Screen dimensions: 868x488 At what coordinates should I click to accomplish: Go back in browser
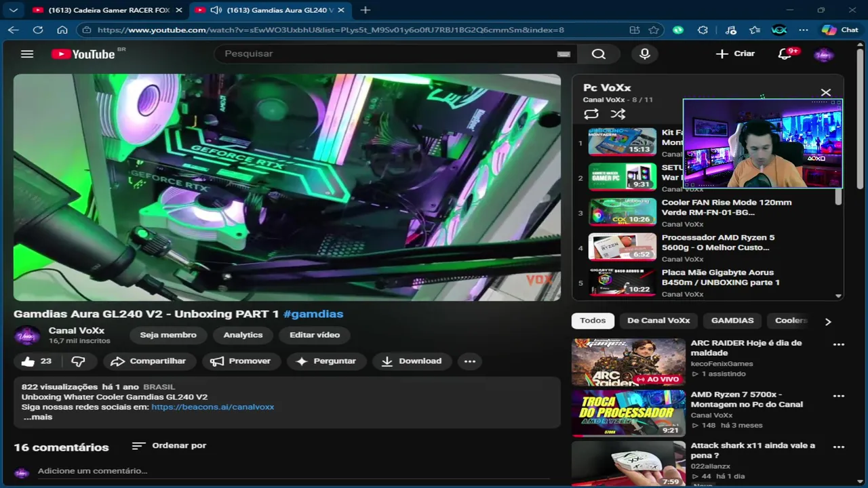(14, 30)
